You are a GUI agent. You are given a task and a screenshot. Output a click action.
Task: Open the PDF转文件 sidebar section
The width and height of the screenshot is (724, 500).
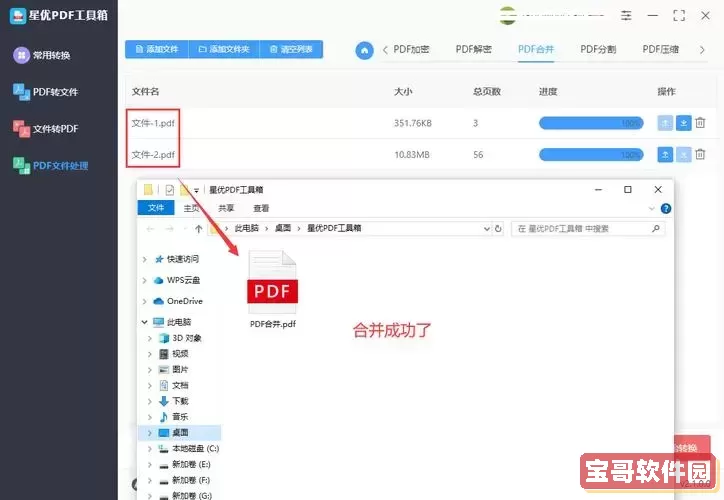pos(45,92)
